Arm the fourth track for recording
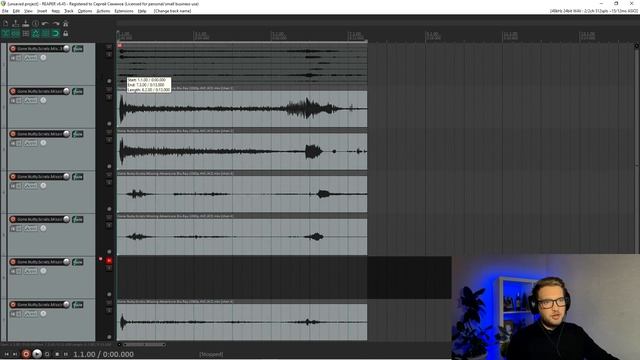Viewport: 640px width, 360px height. tap(13, 177)
